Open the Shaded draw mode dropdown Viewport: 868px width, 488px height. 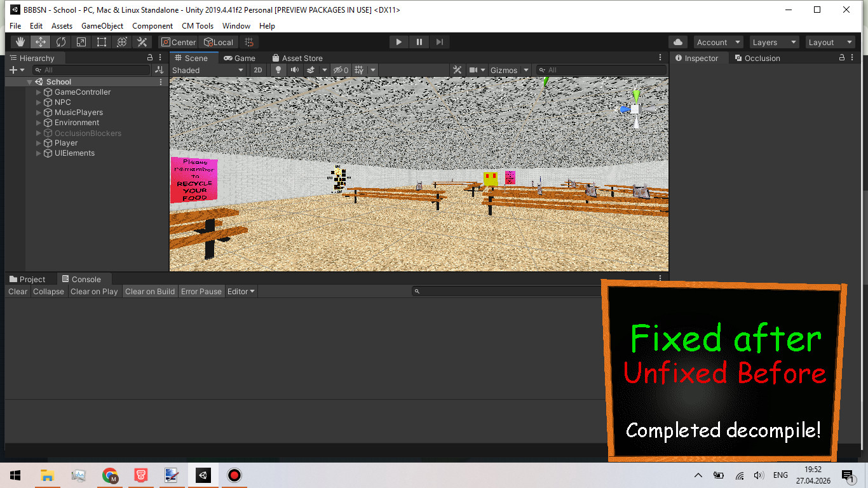pyautogui.click(x=208, y=70)
